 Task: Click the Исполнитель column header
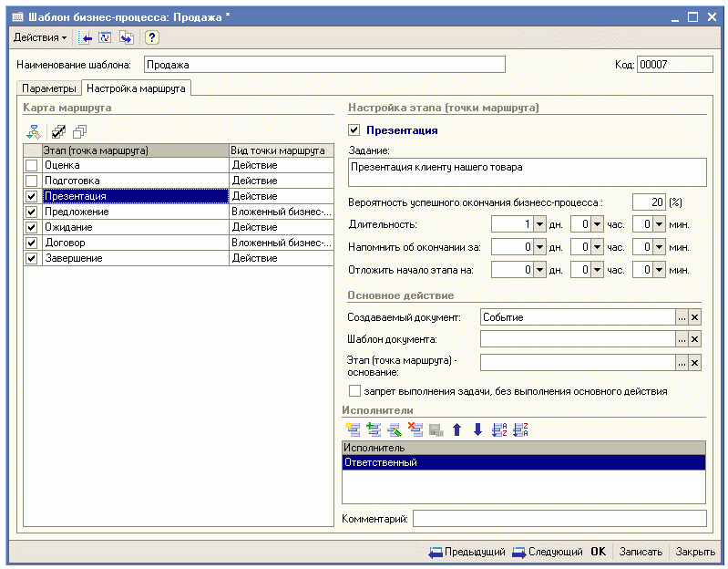click(524, 448)
